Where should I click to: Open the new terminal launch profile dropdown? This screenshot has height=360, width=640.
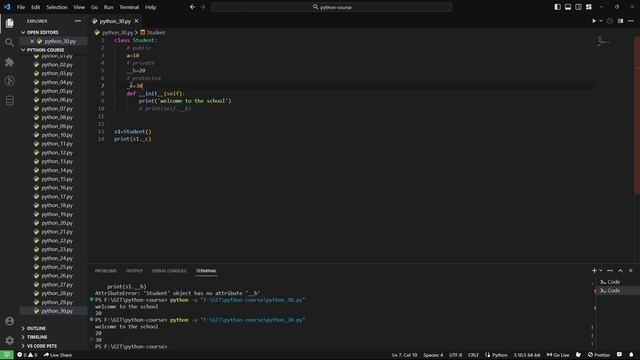pos(601,271)
